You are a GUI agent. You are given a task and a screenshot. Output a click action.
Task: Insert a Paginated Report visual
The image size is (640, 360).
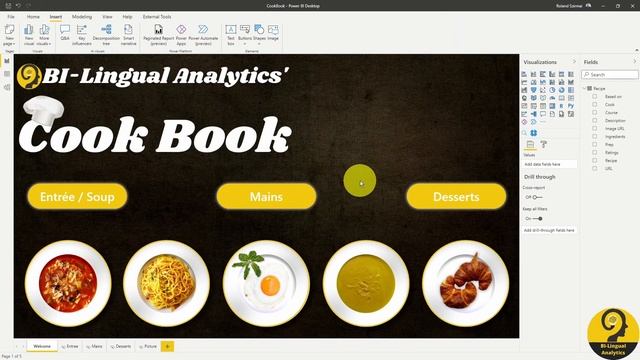158,35
